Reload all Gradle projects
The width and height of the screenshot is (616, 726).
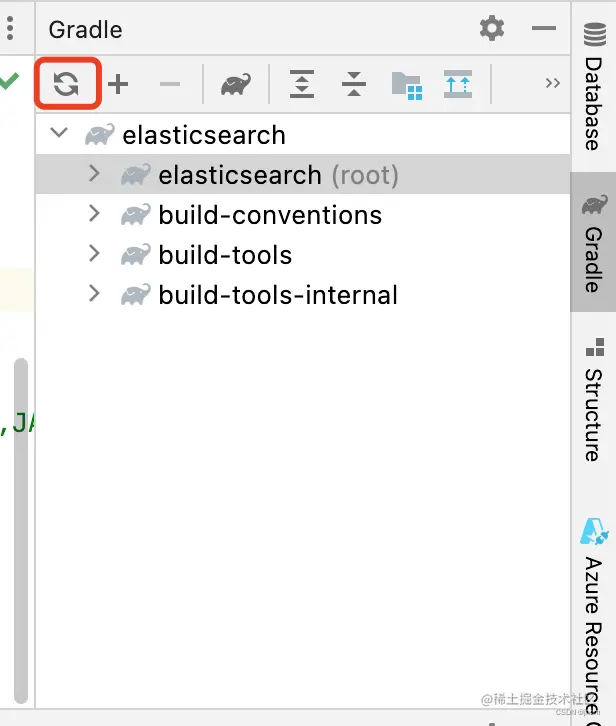[66, 84]
